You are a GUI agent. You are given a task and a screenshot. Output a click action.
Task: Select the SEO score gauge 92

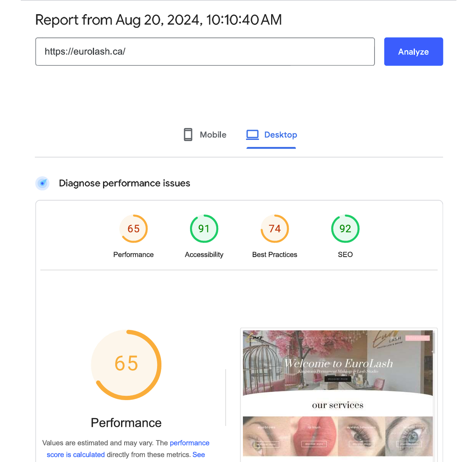pos(345,229)
